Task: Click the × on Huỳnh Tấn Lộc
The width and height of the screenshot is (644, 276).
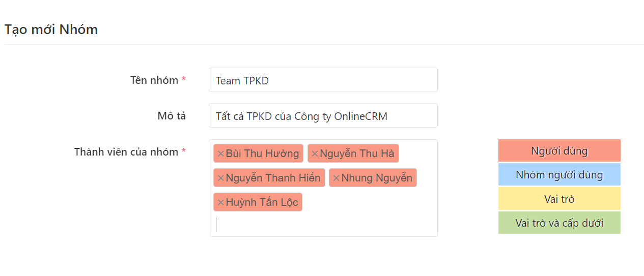Action: (220, 202)
